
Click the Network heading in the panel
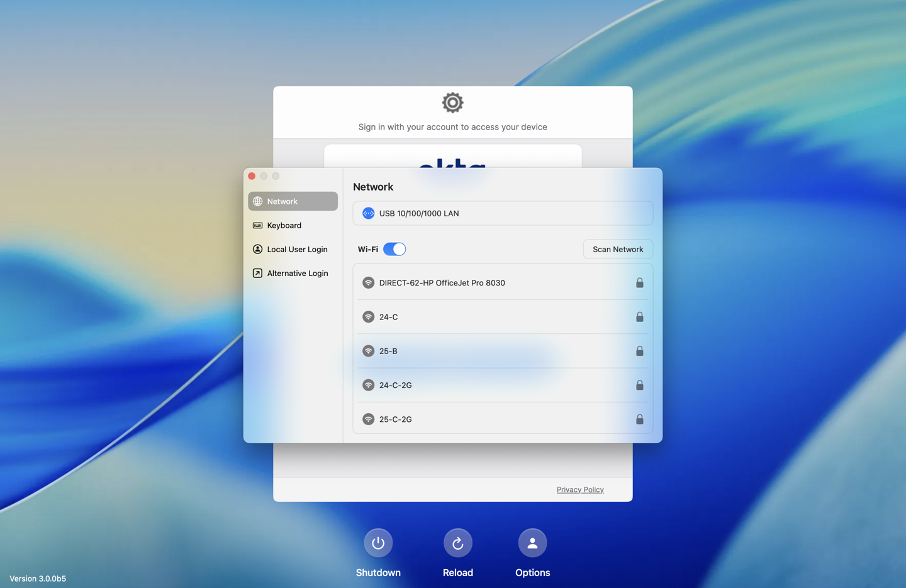click(x=373, y=187)
